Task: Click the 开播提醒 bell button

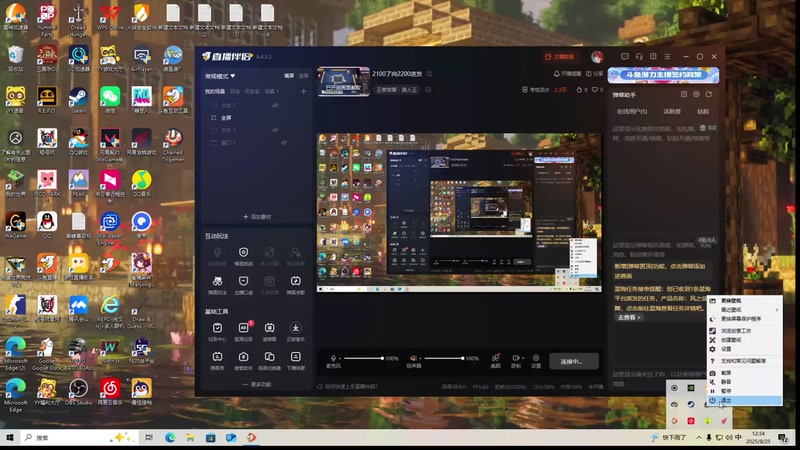Action: (x=567, y=74)
